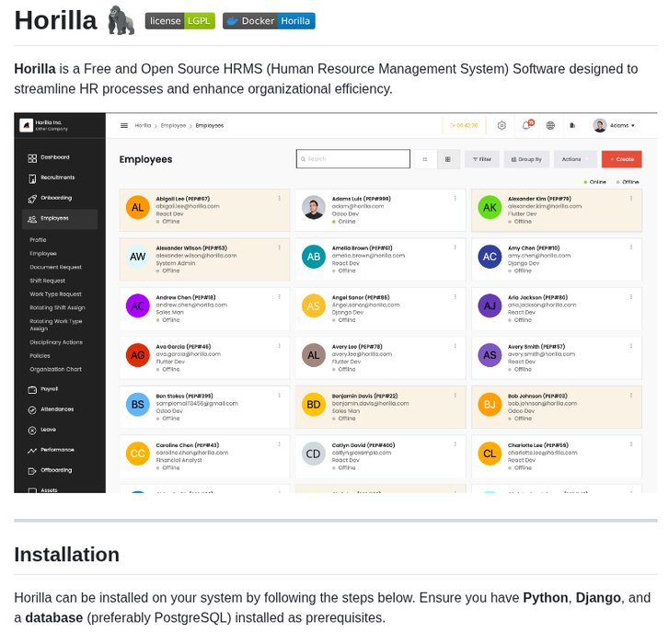Image resolution: width=669 pixels, height=644 pixels.
Task: Open Disciplinary Actions submenu item
Action: pos(56,342)
